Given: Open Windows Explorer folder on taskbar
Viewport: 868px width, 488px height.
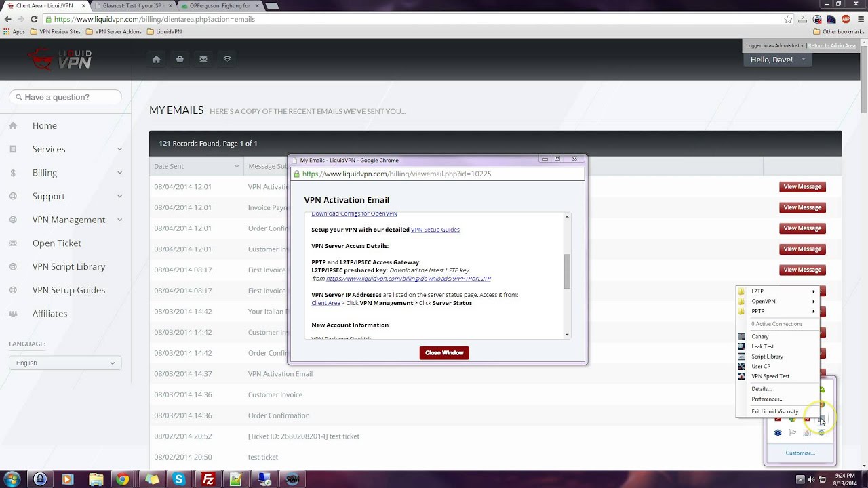Looking at the screenshot, I should [x=96, y=479].
